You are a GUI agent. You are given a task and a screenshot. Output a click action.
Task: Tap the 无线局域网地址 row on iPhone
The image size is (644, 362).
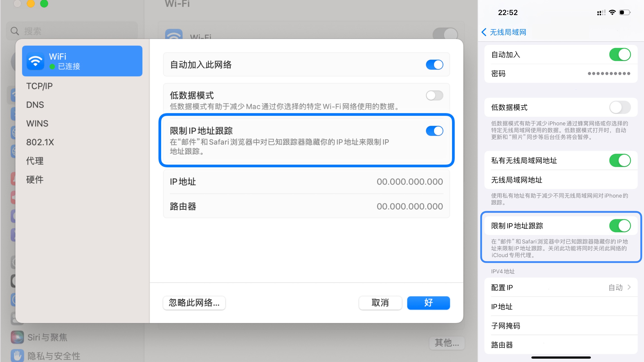tap(561, 180)
